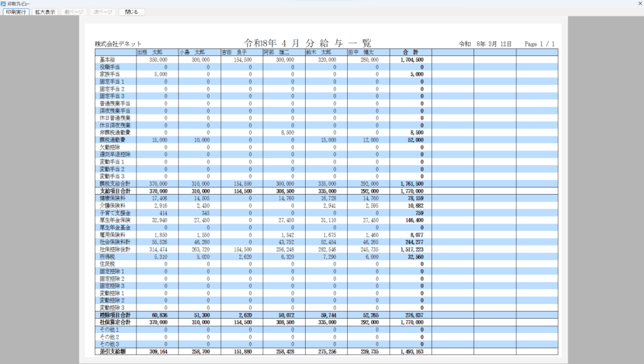Click the 印刷プレビュー window title icon
This screenshot has width=644, height=364.
[4, 3]
